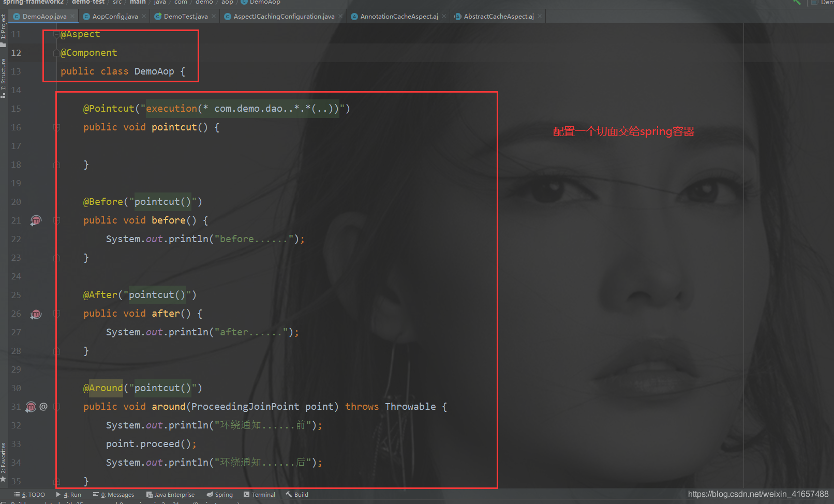
Task: Click the Java class icon on the DemoAop.java tab
Action: point(17,17)
